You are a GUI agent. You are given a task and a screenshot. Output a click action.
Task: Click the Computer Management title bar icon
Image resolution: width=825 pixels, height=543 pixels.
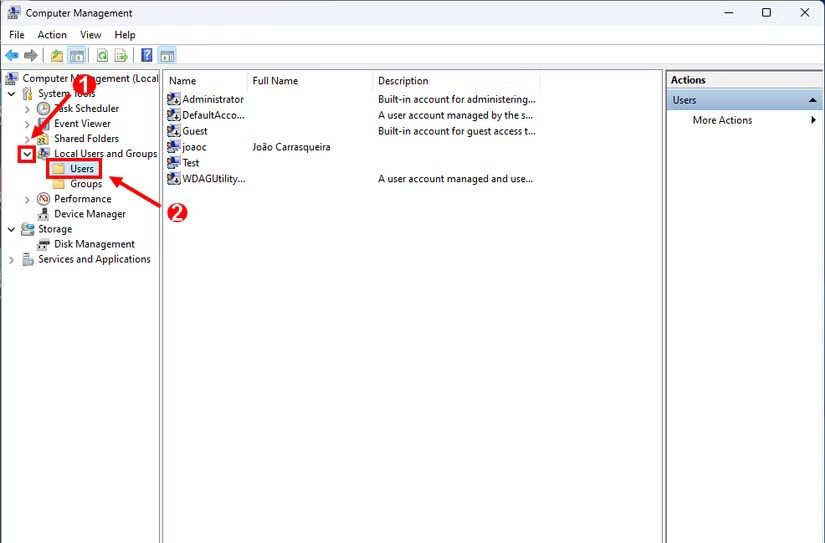[x=14, y=13]
